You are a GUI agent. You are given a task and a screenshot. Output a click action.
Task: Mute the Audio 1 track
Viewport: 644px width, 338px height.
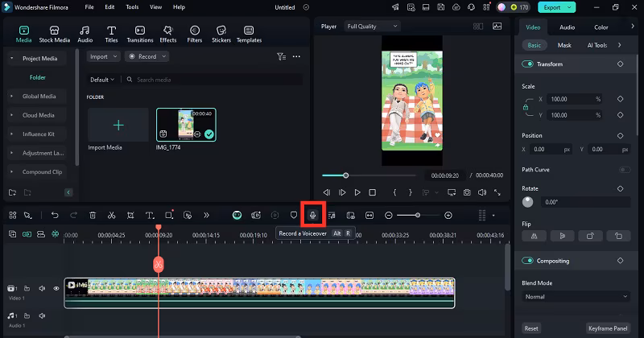click(42, 315)
